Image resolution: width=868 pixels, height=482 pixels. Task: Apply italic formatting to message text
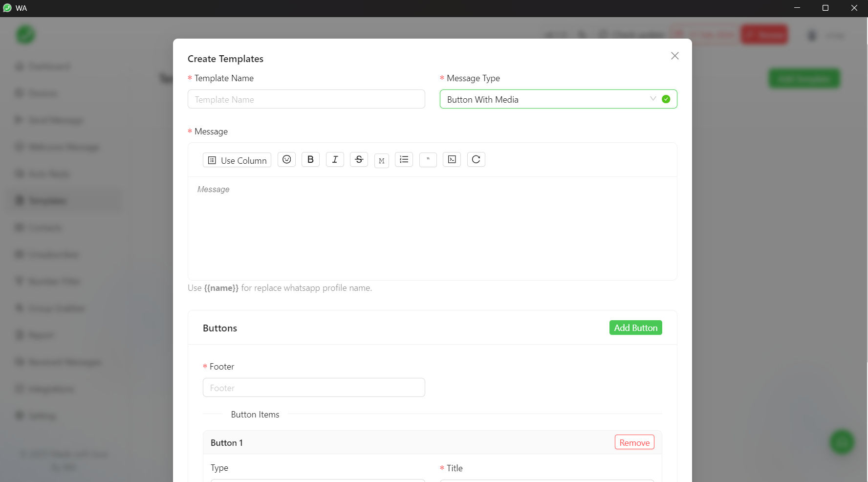pyautogui.click(x=335, y=159)
